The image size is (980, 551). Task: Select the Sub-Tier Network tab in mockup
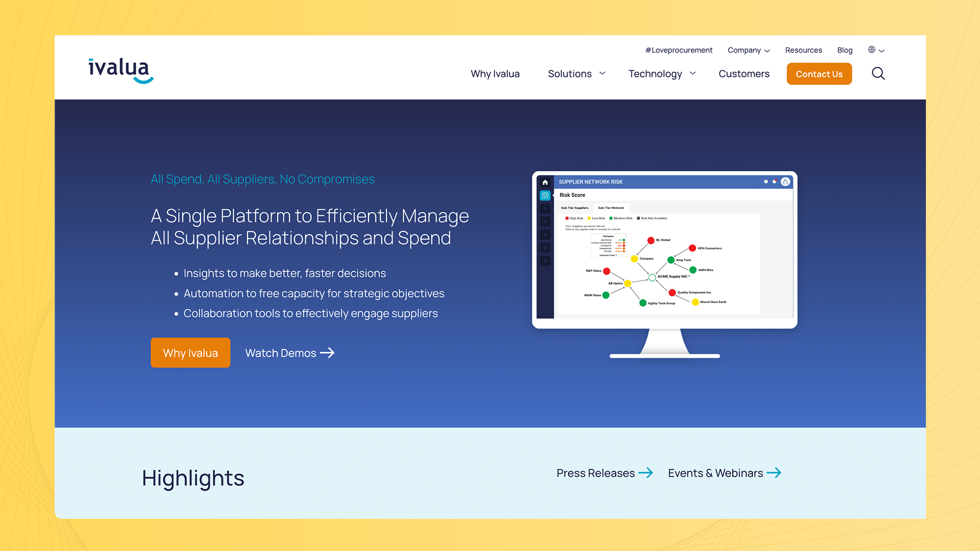click(x=611, y=208)
